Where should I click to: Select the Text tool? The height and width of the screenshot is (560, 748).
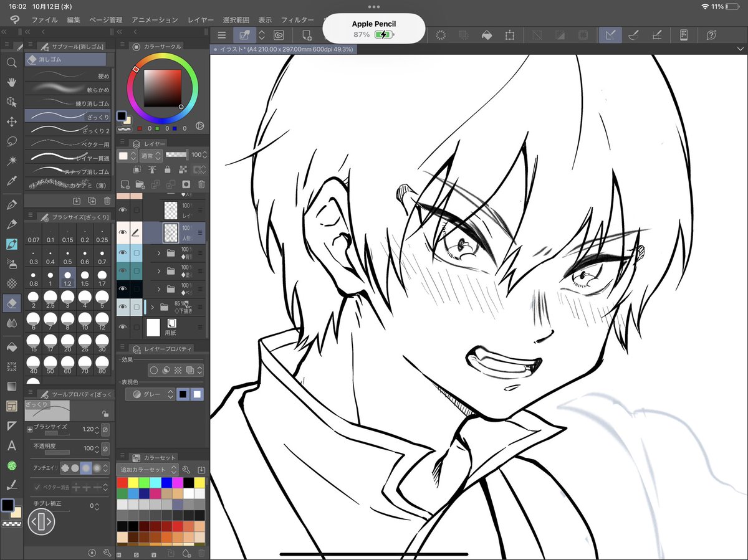coord(11,445)
